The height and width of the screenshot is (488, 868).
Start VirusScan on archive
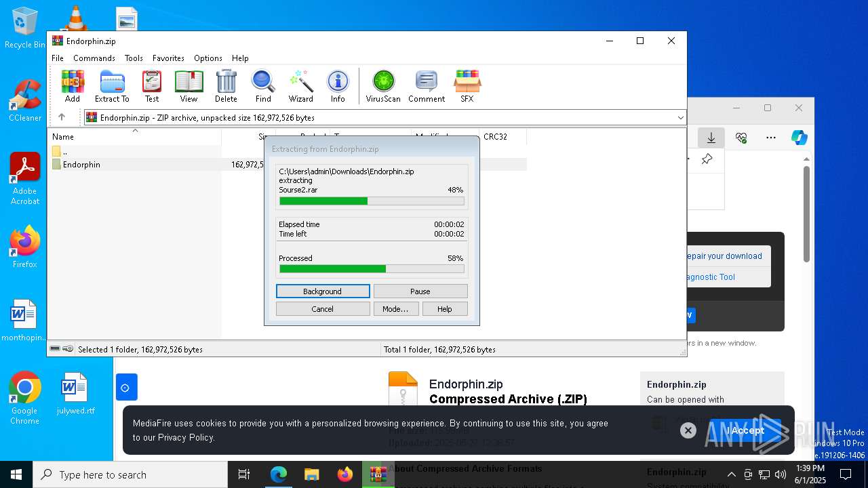coord(383,86)
